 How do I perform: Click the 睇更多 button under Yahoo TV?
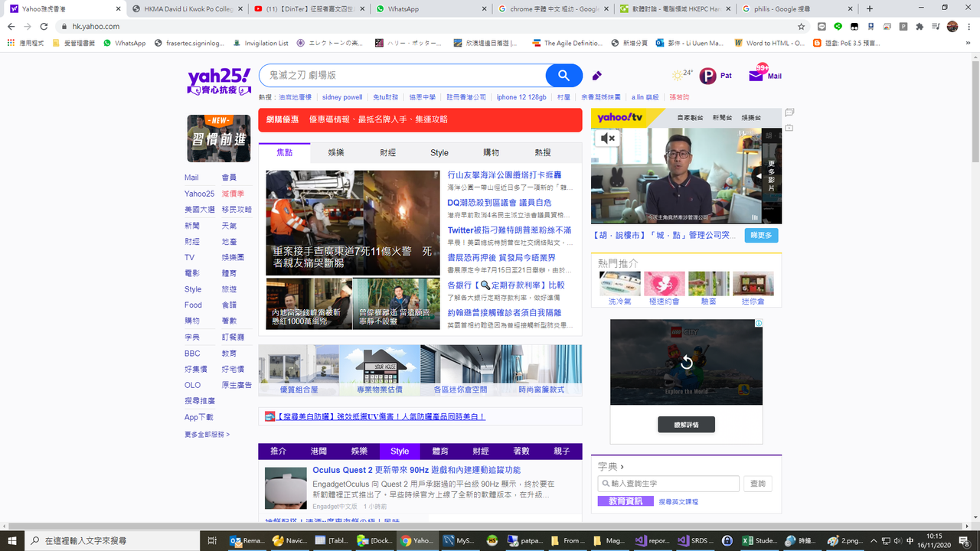tap(761, 235)
